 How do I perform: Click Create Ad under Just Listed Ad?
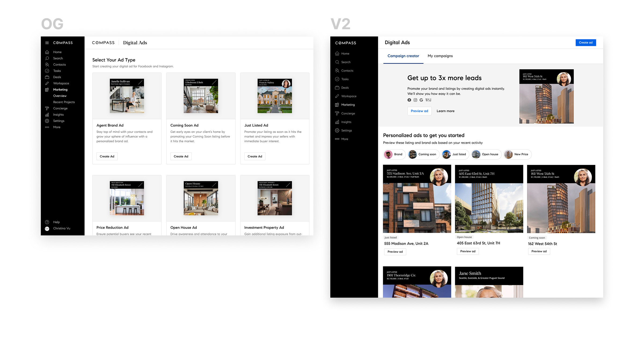pyautogui.click(x=255, y=156)
